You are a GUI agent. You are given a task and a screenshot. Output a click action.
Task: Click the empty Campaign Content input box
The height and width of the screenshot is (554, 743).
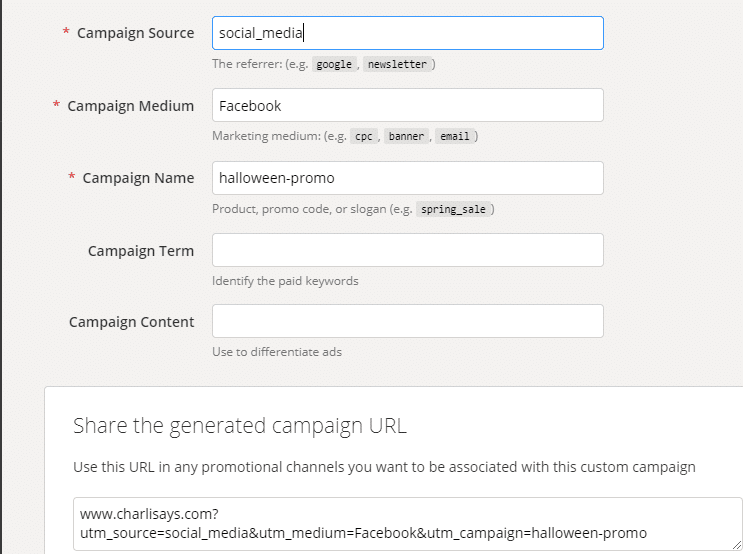click(x=408, y=321)
